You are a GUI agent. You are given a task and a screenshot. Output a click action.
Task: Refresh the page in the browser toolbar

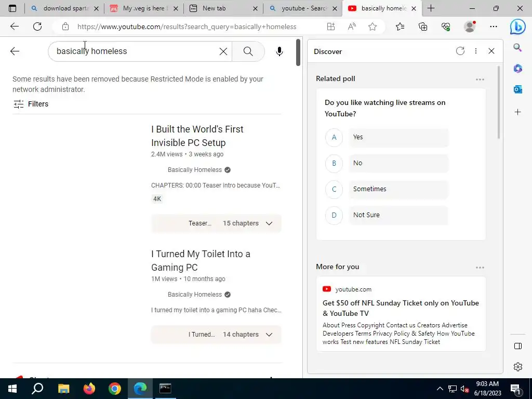(37, 26)
